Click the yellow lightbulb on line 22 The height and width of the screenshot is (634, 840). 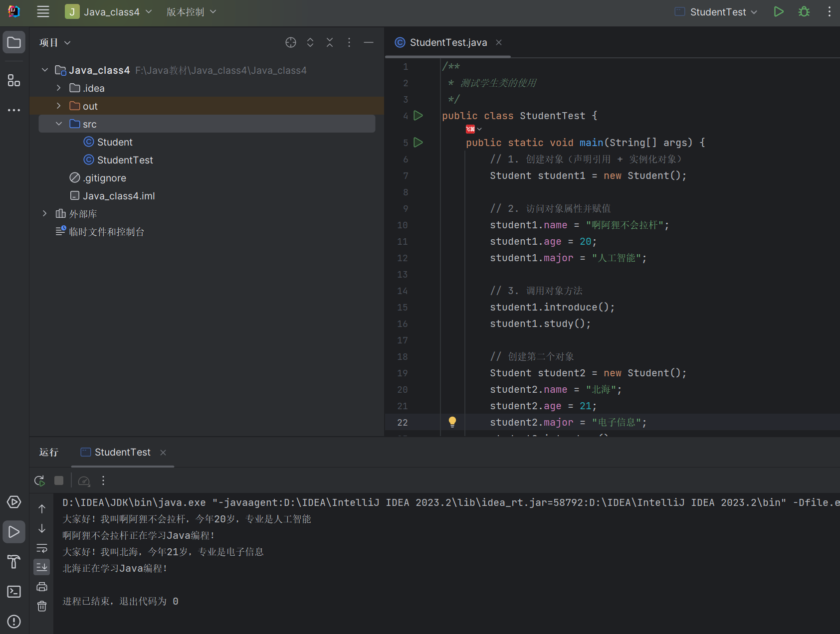(x=452, y=422)
